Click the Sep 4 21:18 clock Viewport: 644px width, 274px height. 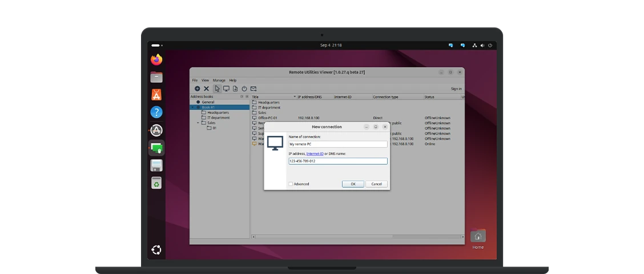click(x=331, y=46)
